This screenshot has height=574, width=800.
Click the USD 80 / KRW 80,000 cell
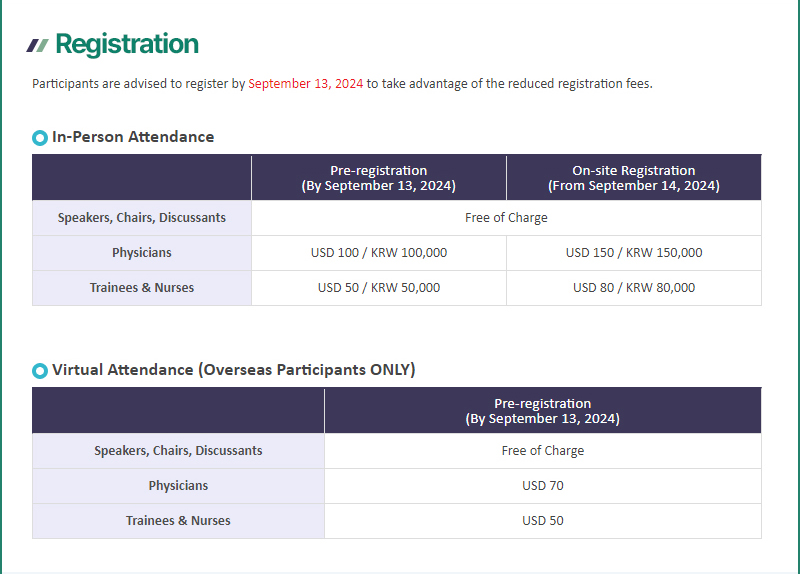tap(634, 288)
